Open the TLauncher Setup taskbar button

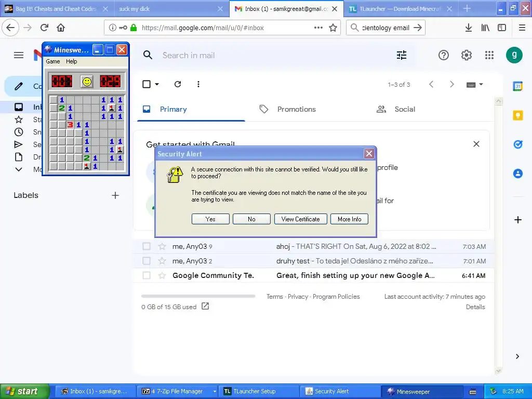(x=259, y=391)
